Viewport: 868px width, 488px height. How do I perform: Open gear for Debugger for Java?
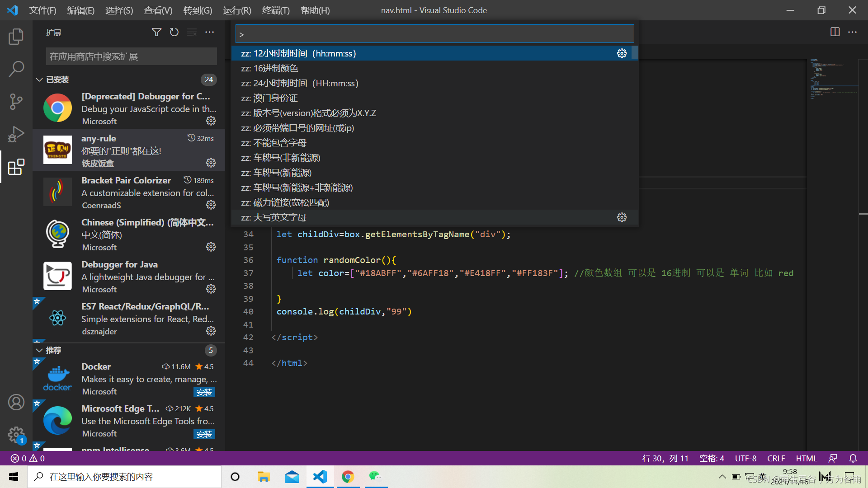coord(211,289)
